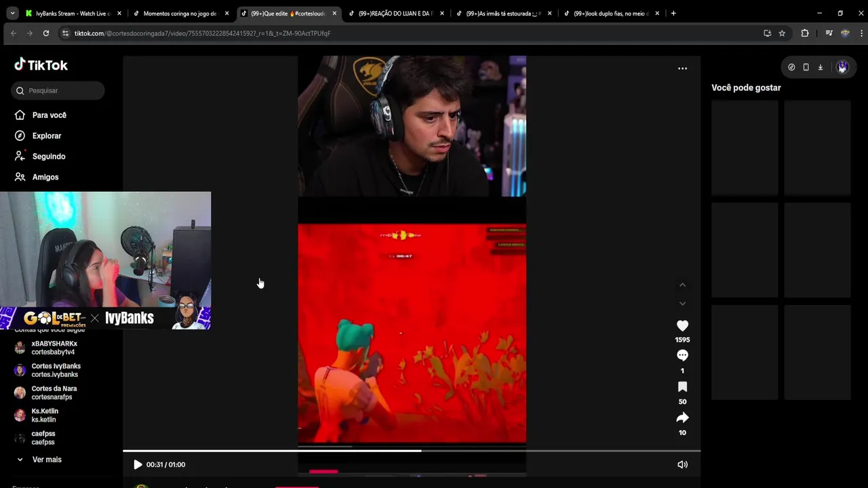Like the video with heart icon

pyautogui.click(x=682, y=326)
